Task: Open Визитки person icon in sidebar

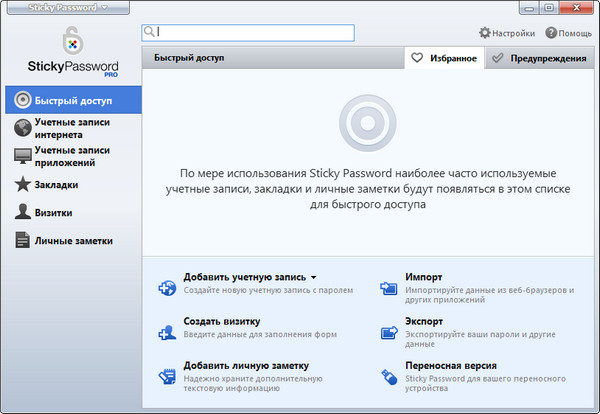Action: (x=22, y=212)
